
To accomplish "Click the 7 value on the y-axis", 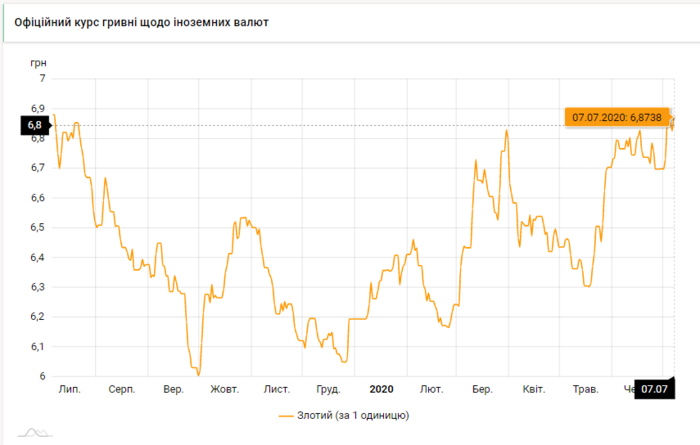I will (42, 78).
